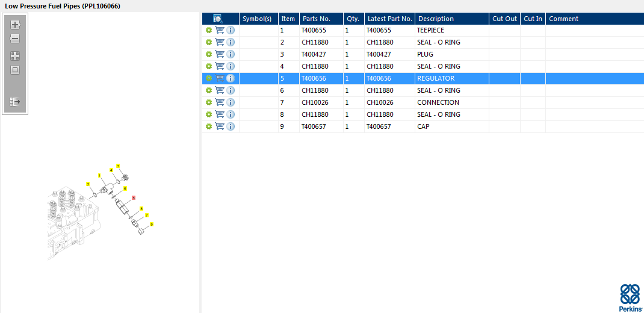Image resolution: width=644 pixels, height=313 pixels.
Task: Click the Cut In column header
Action: [533, 19]
